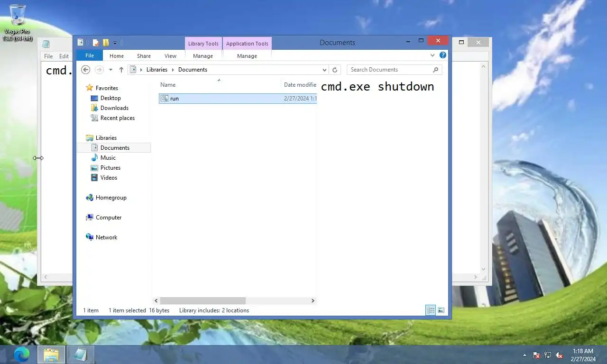Click Notepad's horizontal scrollbar right arrow
The image size is (607, 364).
[476, 277]
